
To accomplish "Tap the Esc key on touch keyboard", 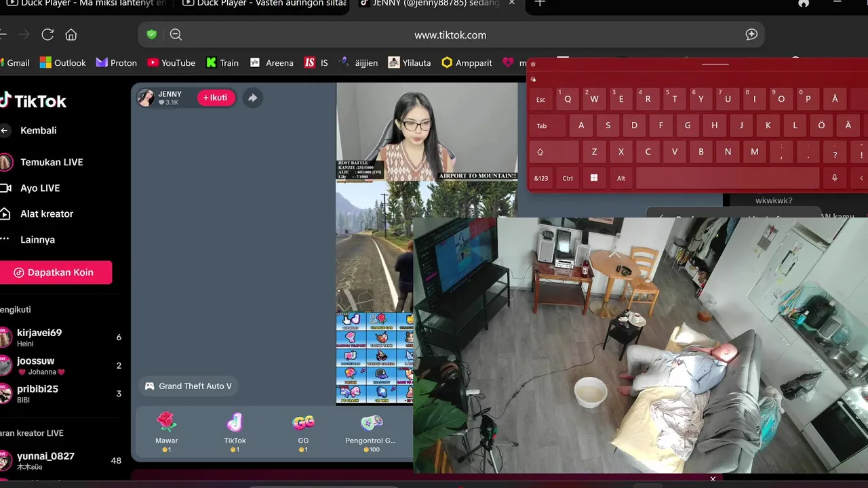I will (x=541, y=99).
